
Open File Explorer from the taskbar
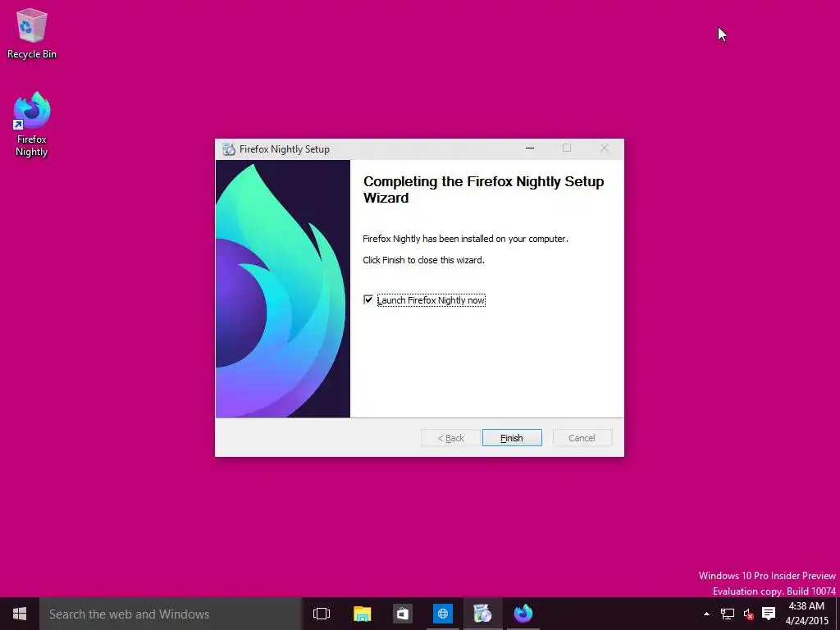click(x=362, y=614)
